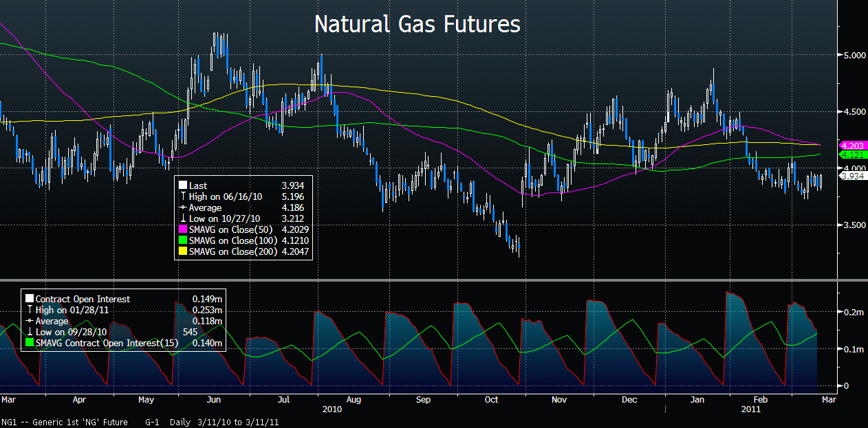Click the white Last price legend square
This screenshot has height=428, width=868.
point(182,185)
